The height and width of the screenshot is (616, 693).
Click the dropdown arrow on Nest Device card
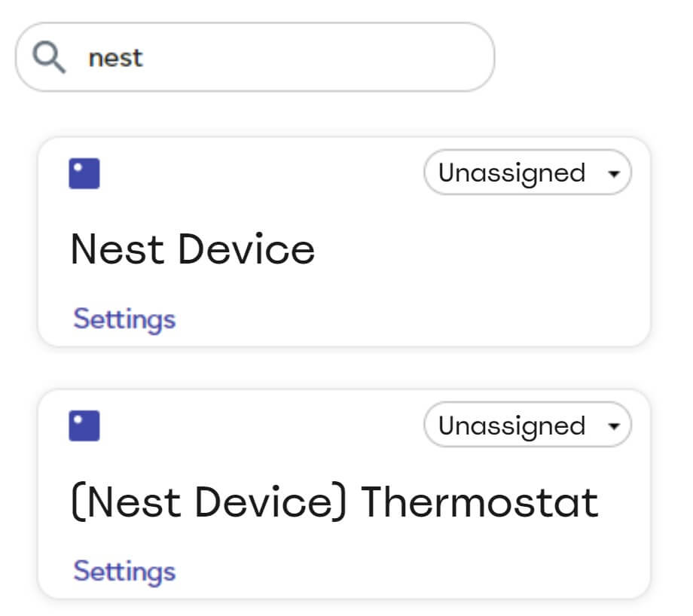[x=613, y=174]
